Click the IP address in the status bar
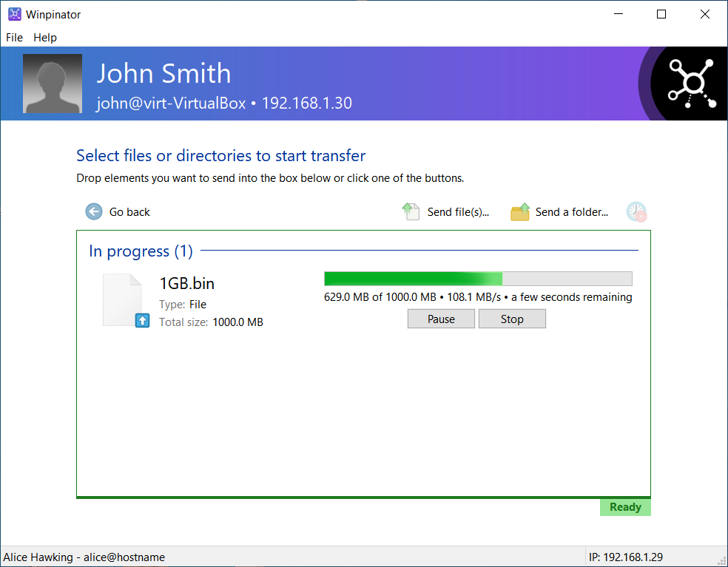Image resolution: width=728 pixels, height=567 pixels. 627,557
